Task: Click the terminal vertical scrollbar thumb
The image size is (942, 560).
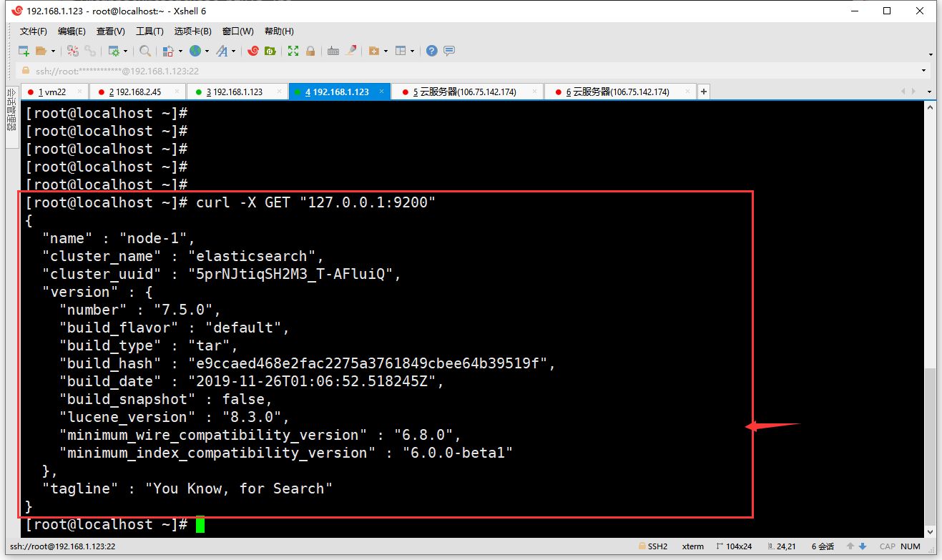Action: tap(930, 446)
